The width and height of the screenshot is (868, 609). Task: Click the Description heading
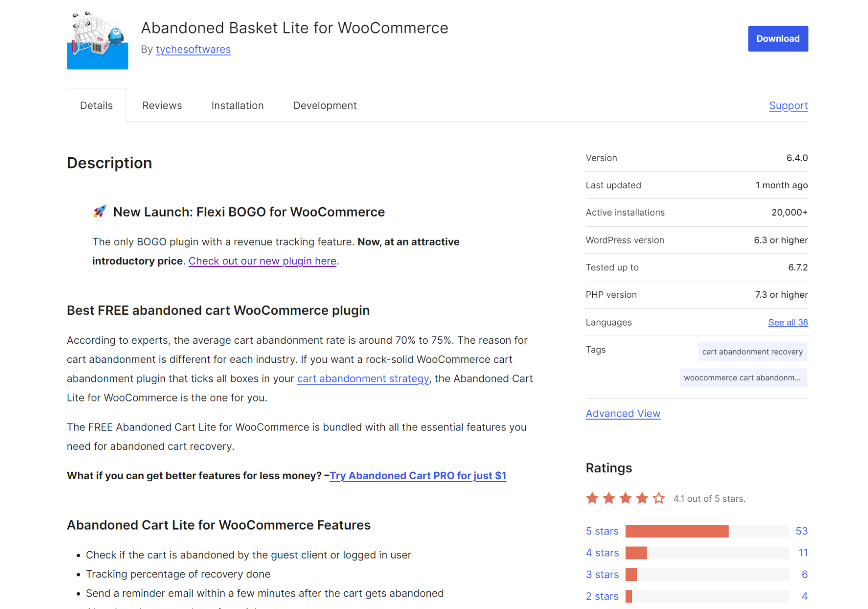(x=109, y=163)
